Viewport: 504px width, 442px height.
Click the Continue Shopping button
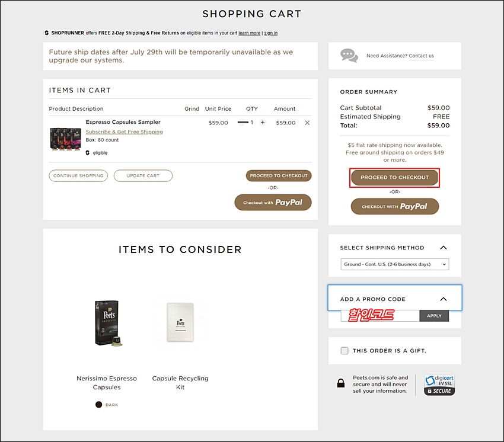[78, 175]
